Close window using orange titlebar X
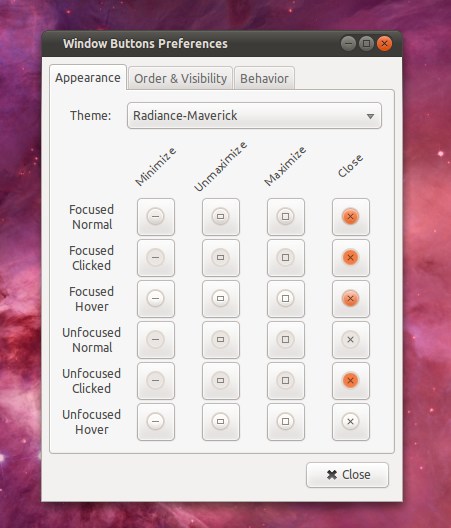451x528 pixels. point(384,43)
